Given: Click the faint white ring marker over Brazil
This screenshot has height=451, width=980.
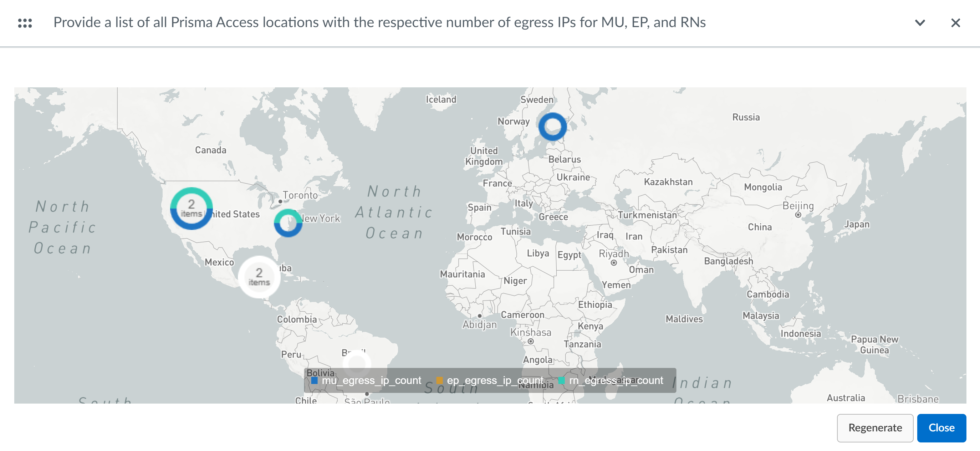Looking at the screenshot, I should (357, 363).
